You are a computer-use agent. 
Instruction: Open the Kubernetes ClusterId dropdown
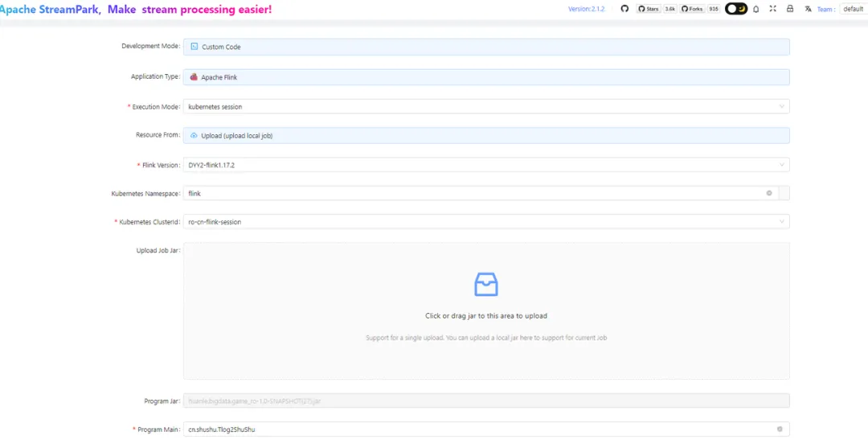click(x=485, y=222)
